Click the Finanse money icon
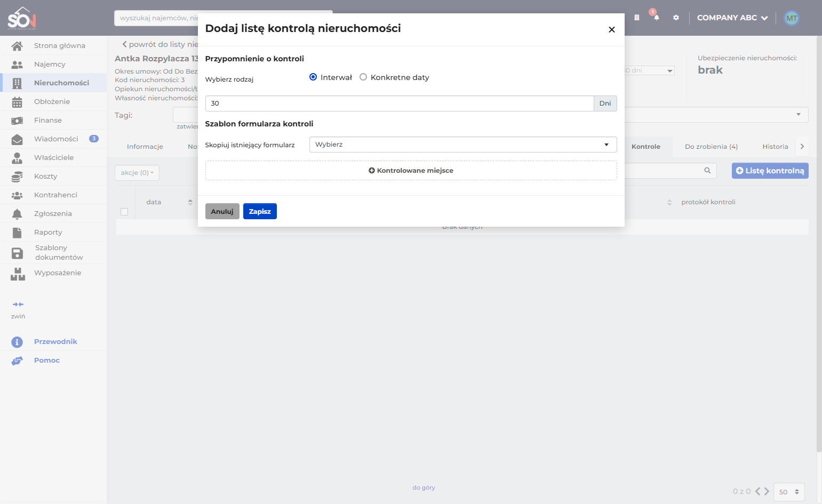822x504 pixels. [17, 121]
